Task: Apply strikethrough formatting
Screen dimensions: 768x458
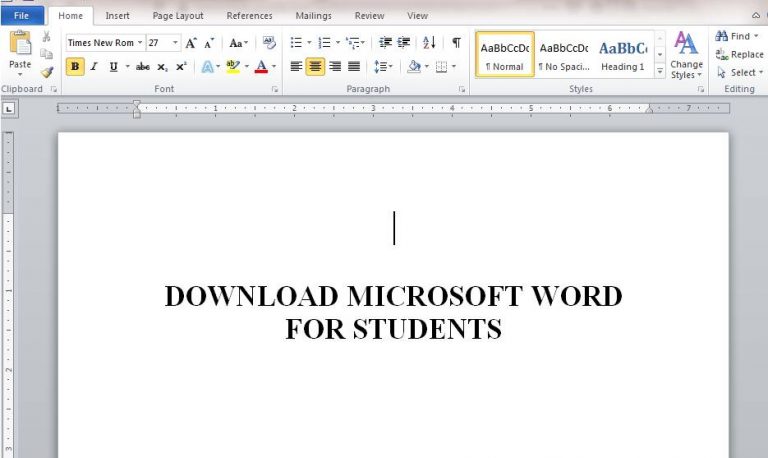Action: (x=143, y=67)
